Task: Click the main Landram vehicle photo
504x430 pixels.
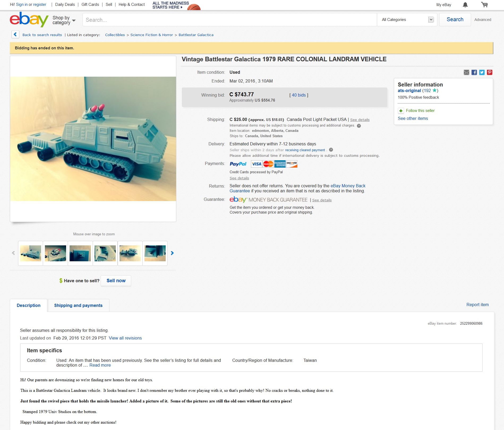Action: (x=93, y=139)
